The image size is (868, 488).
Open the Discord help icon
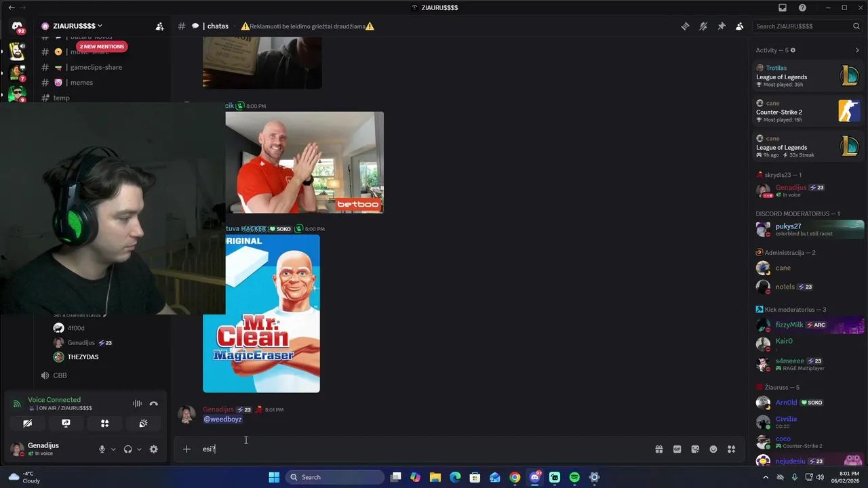coord(803,7)
